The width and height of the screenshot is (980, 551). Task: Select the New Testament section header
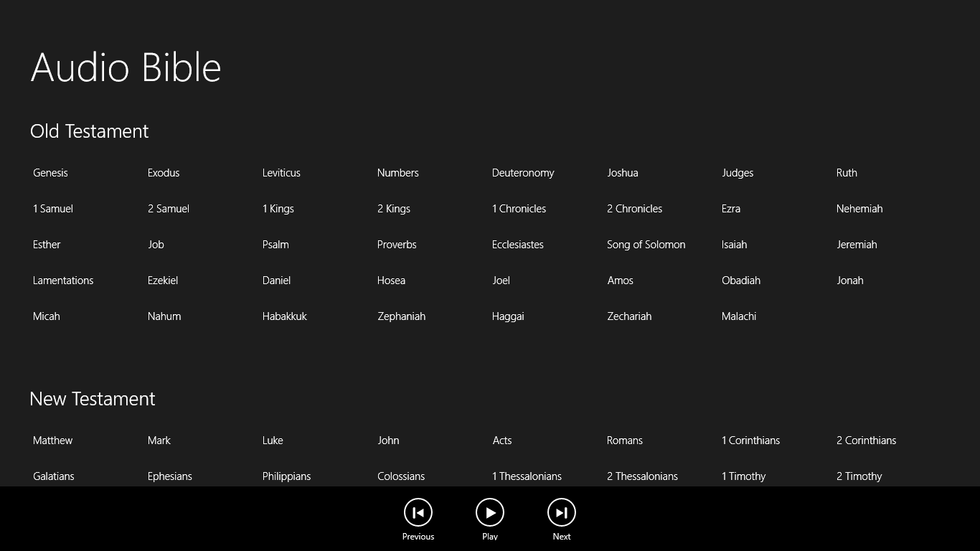pyautogui.click(x=92, y=398)
